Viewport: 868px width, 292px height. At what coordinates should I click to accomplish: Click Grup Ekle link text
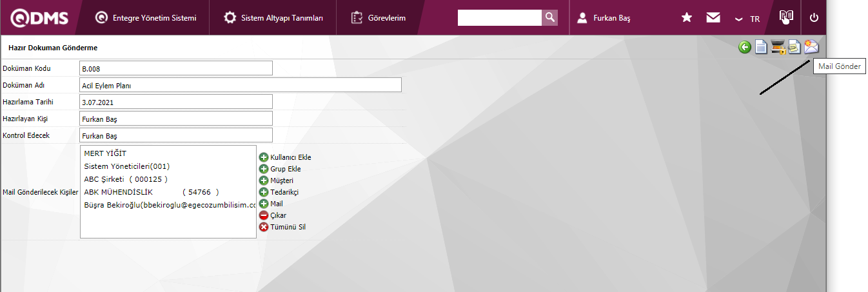(286, 169)
